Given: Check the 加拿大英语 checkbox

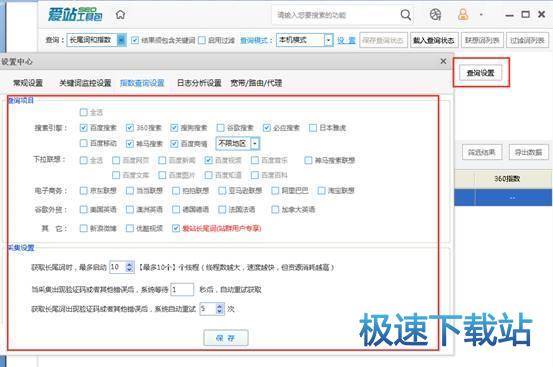Looking at the screenshot, I should click(275, 210).
